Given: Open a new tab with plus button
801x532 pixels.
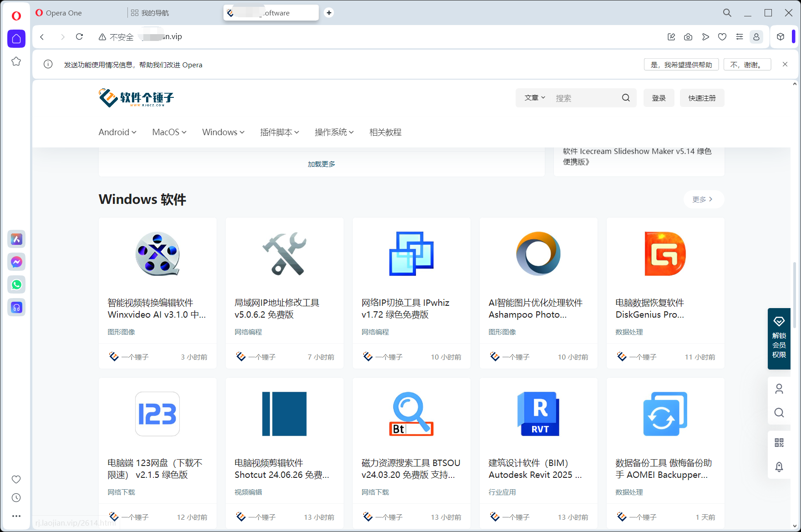Looking at the screenshot, I should point(329,13).
